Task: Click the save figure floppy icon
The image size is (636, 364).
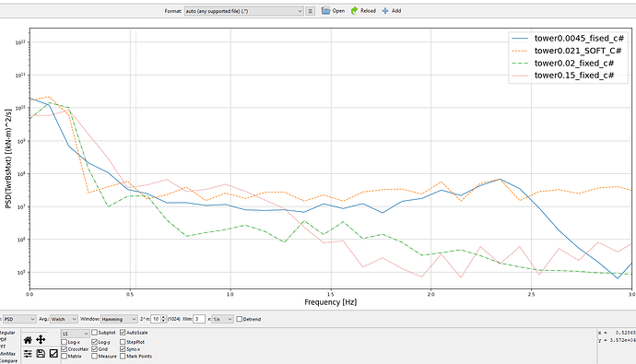Action: click(x=41, y=354)
